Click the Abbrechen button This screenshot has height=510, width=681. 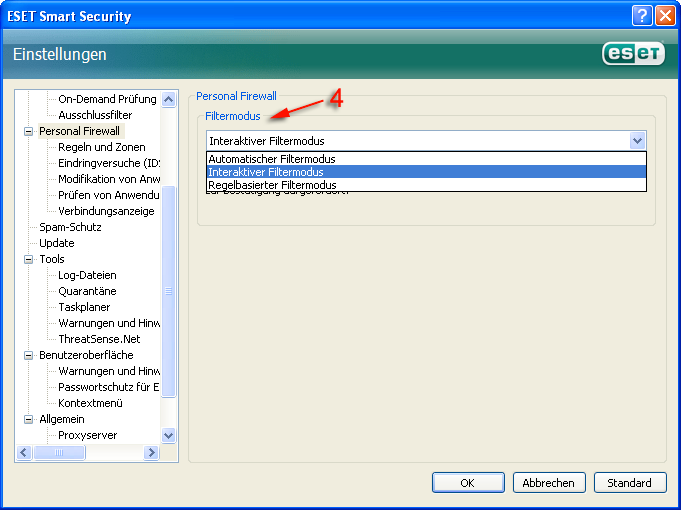549,483
